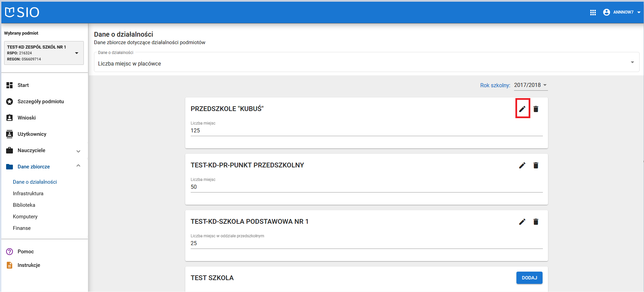The image size is (644, 292).
Task: Open the Rok szkolny 2017/2018 dropdown
Action: coord(530,85)
